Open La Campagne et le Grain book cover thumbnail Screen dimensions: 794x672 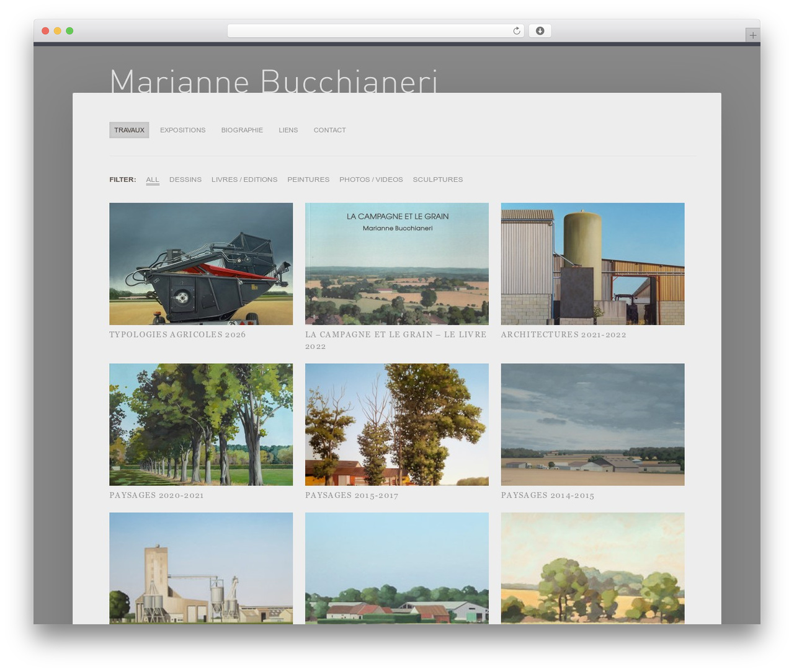[x=397, y=263]
